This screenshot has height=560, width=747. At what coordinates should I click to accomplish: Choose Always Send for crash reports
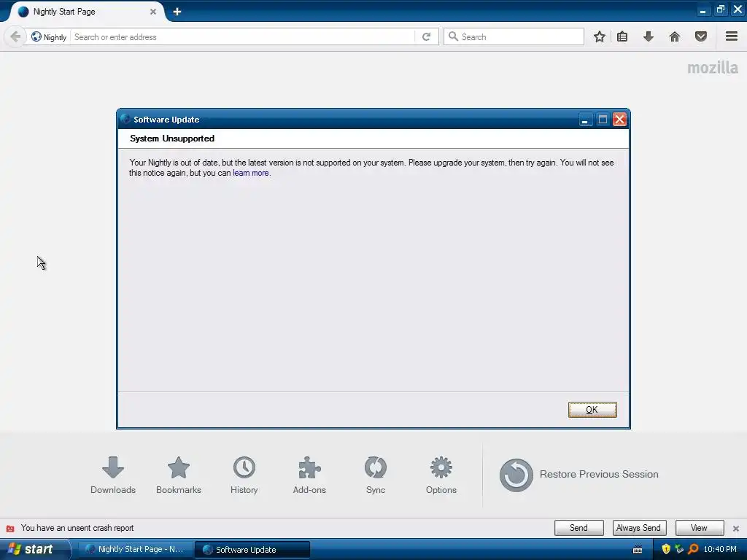tap(638, 528)
